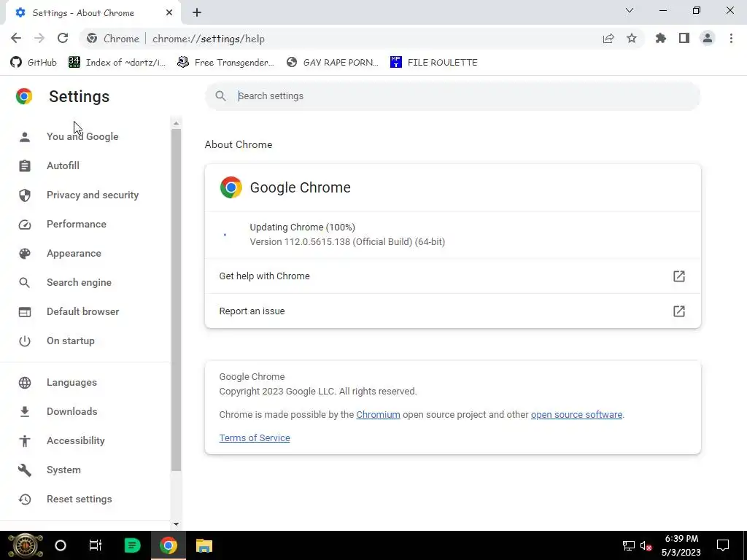Open the profile avatar menu

pyautogui.click(x=708, y=39)
